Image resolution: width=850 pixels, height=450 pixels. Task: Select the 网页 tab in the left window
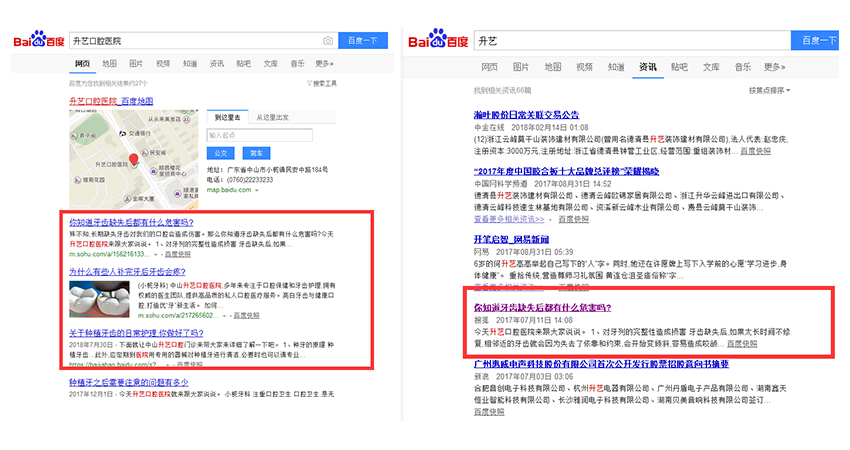click(x=82, y=64)
